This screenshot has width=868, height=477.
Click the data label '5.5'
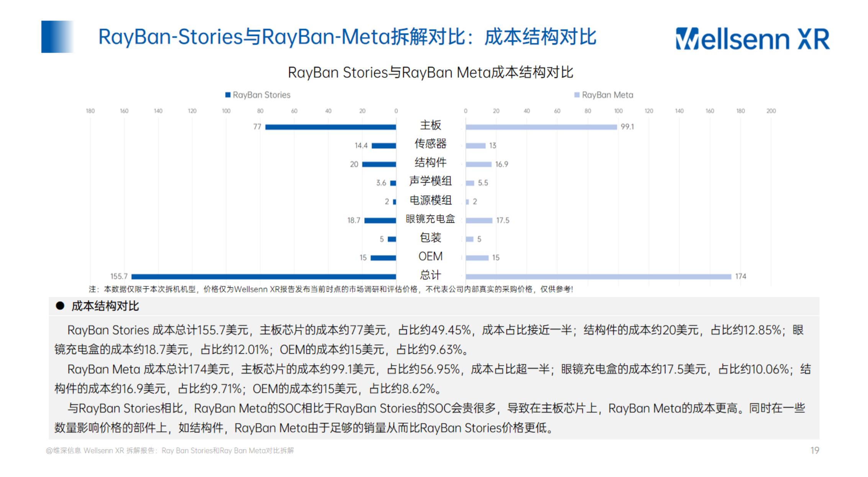(483, 183)
